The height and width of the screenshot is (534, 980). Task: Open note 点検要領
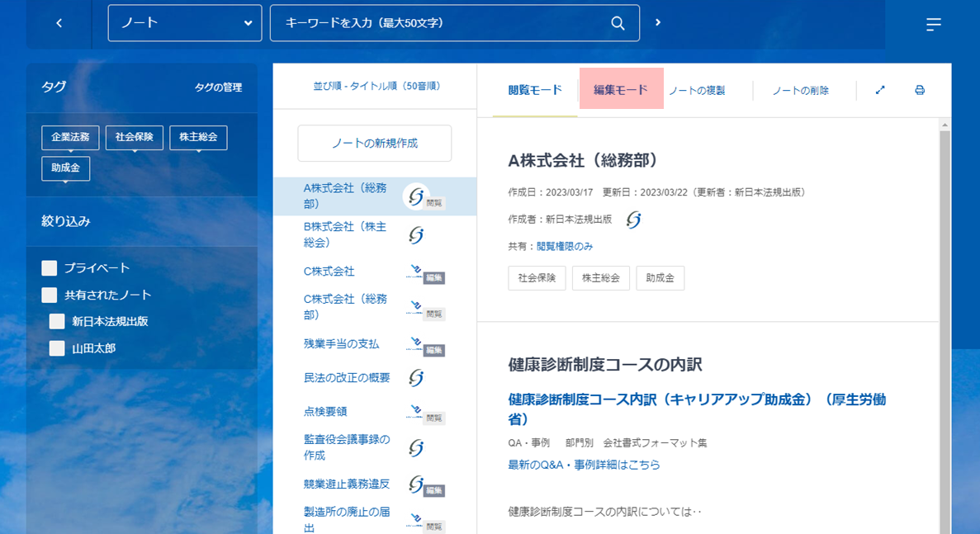325,411
